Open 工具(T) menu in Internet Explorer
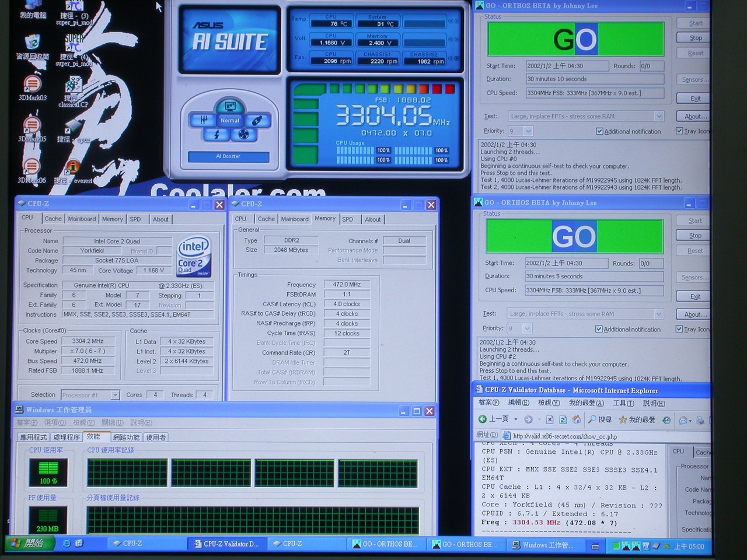 (623, 403)
